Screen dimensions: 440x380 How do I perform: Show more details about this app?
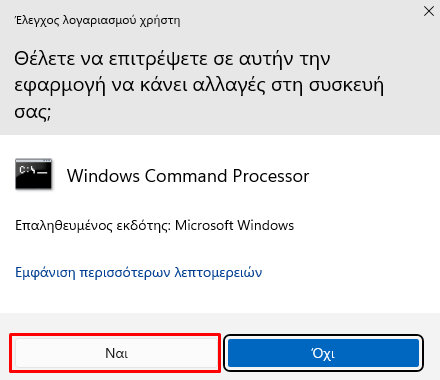(x=139, y=272)
